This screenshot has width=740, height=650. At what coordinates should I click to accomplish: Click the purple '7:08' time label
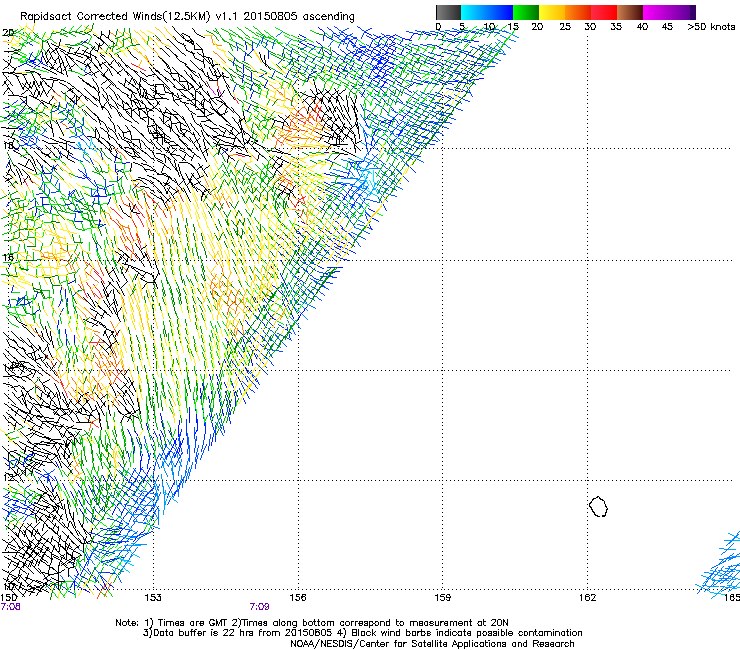pyautogui.click(x=10, y=607)
